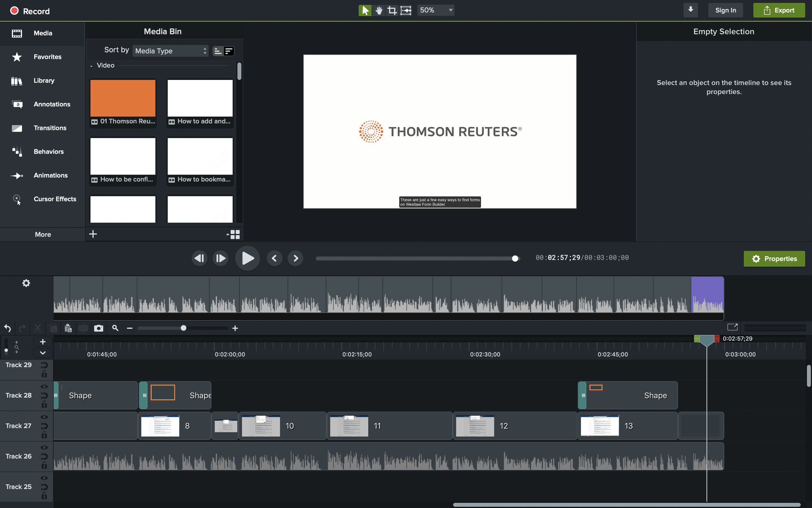Open timeline settings gear icon
This screenshot has width=812, height=508.
(26, 283)
